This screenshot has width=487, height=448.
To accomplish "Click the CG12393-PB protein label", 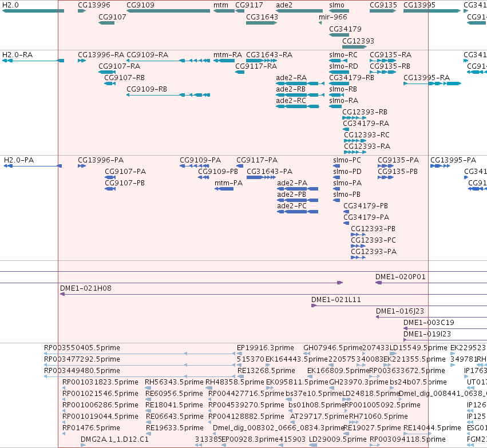I will pos(373,229).
